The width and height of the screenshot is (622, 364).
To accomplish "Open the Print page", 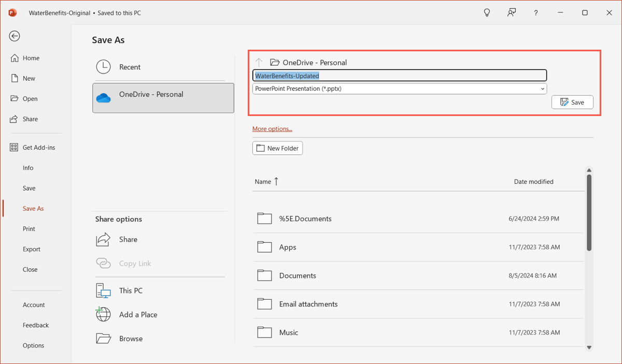I will point(29,228).
